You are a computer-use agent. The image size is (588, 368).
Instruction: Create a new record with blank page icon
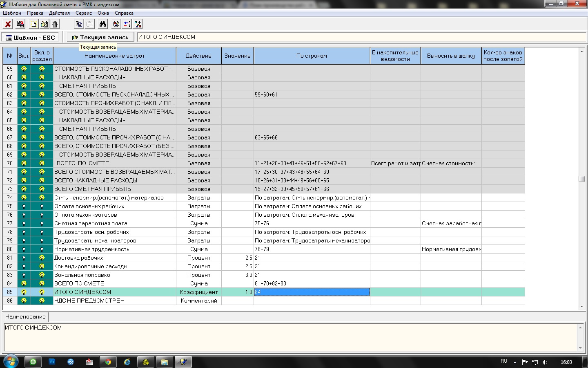tap(33, 24)
